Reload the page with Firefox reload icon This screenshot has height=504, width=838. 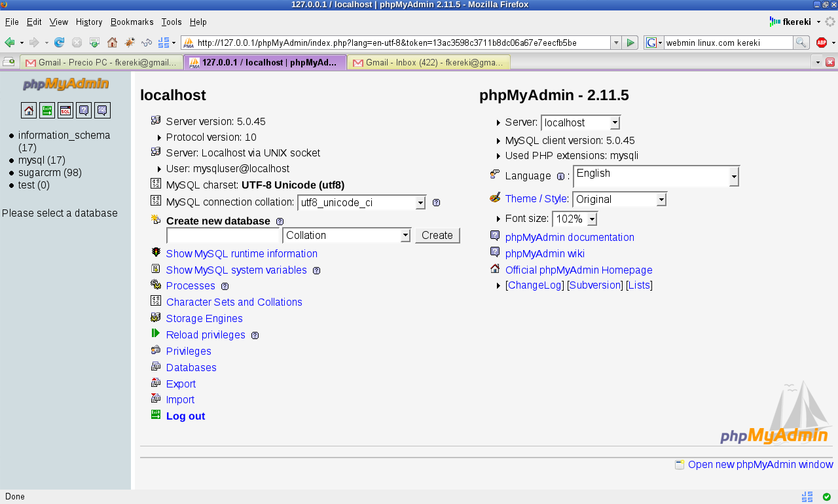pyautogui.click(x=59, y=43)
